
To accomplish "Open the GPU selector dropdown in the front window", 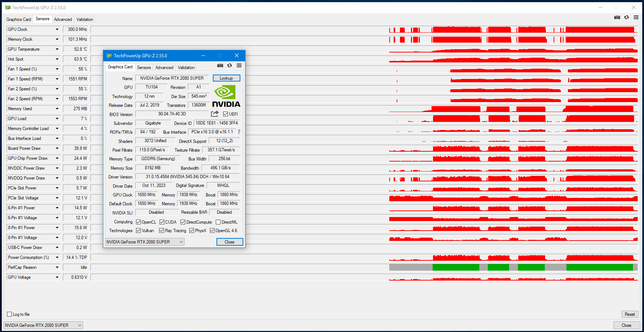I will pyautogui.click(x=145, y=242).
